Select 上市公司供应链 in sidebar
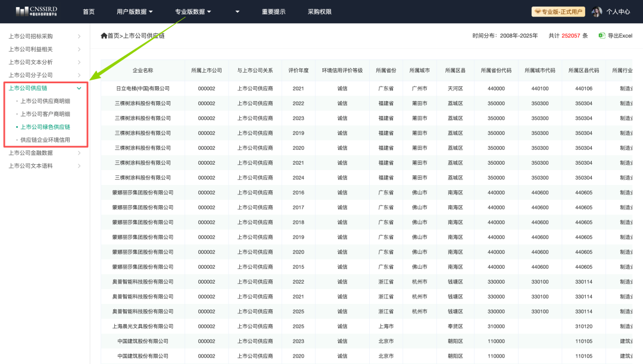643x364 pixels. click(28, 88)
